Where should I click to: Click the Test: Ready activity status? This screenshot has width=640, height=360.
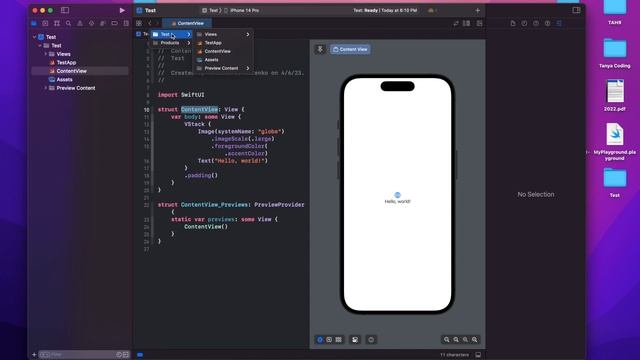(x=385, y=10)
